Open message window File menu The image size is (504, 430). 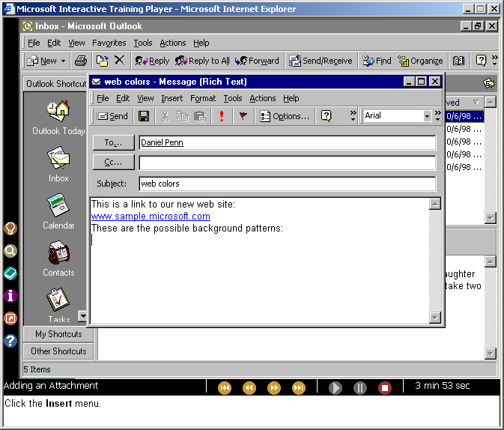pyautogui.click(x=103, y=98)
